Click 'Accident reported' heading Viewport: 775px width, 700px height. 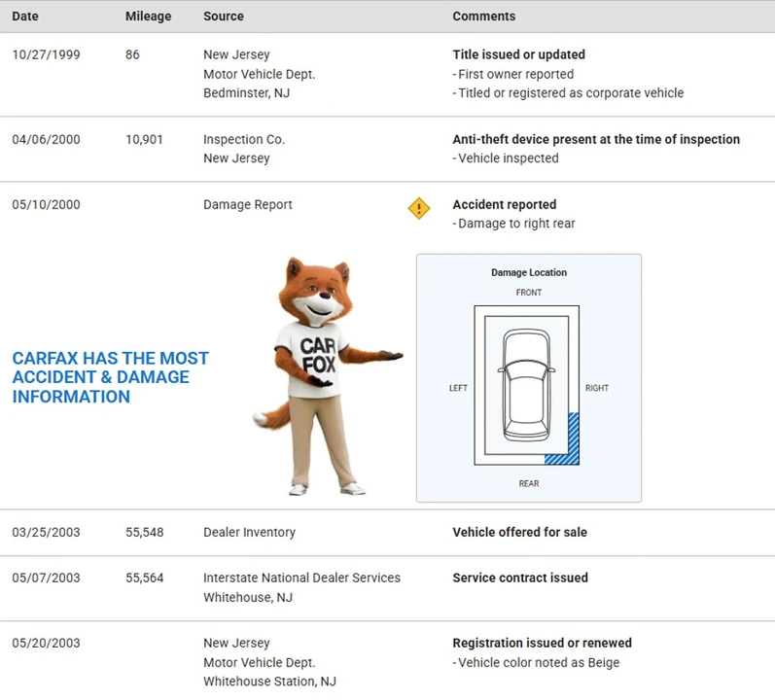505,204
